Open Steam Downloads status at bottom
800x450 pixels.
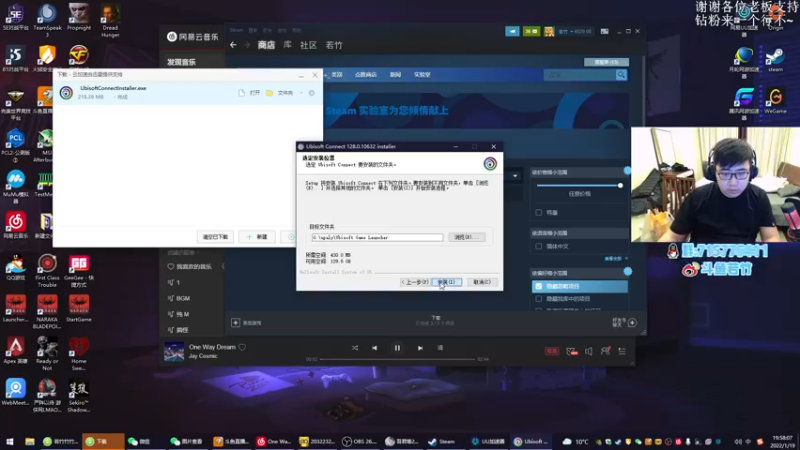tap(435, 320)
